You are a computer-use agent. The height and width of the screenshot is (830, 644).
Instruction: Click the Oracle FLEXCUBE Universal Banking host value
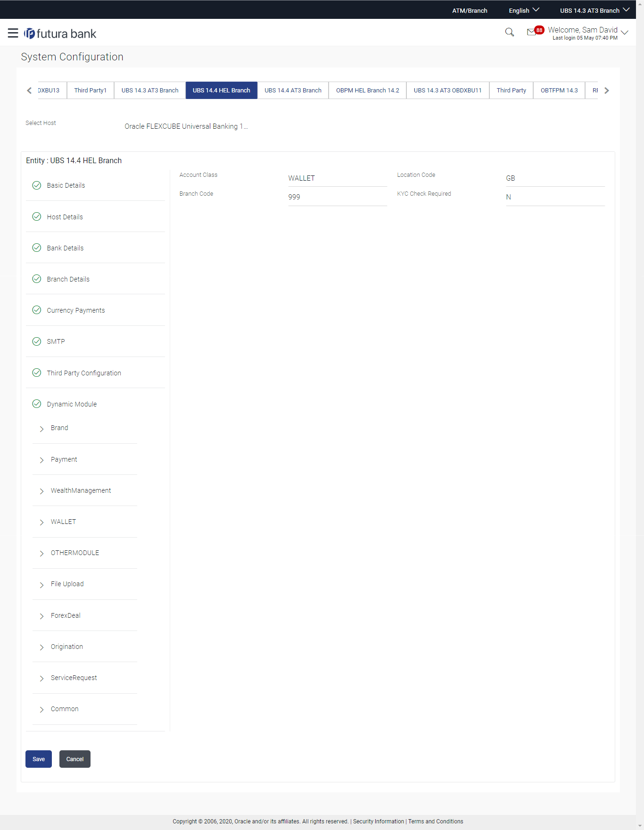click(x=186, y=126)
